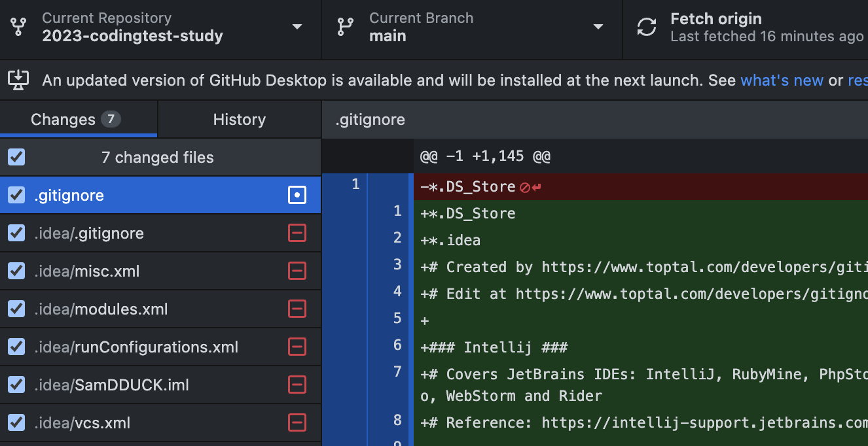Click the deleted status icon on misc.xml

pos(297,271)
